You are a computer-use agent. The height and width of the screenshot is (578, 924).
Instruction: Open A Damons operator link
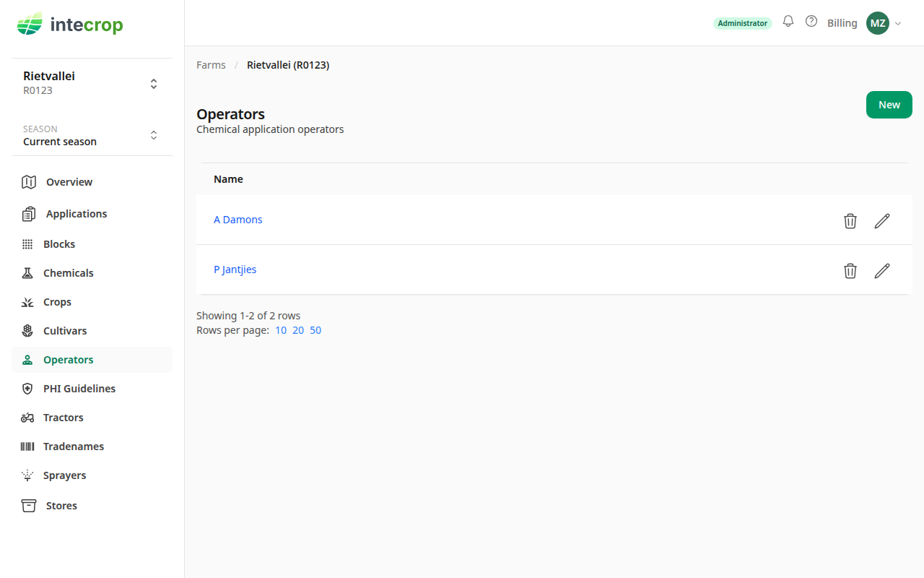[237, 220]
